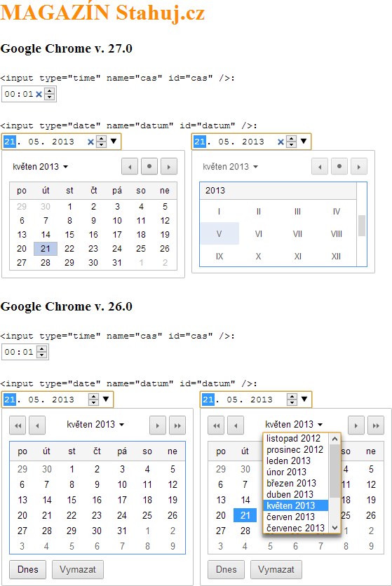
Task: Go to previous month in Chrome 27 month picker
Action: 320,166
